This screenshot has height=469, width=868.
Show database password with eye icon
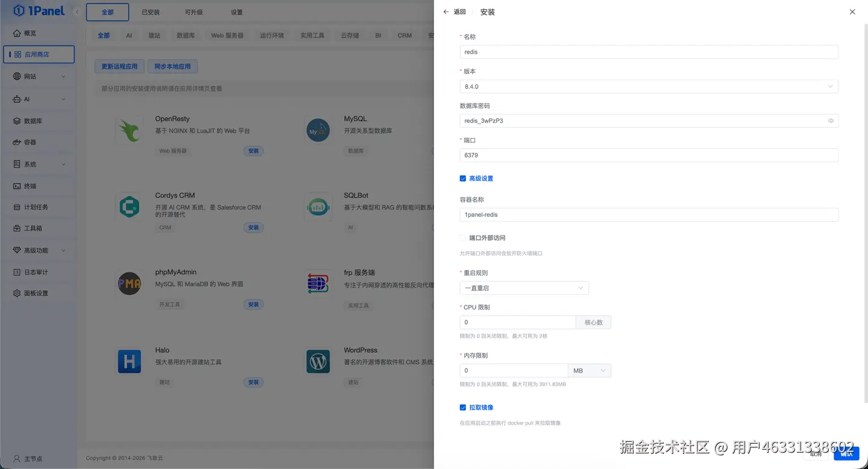831,121
